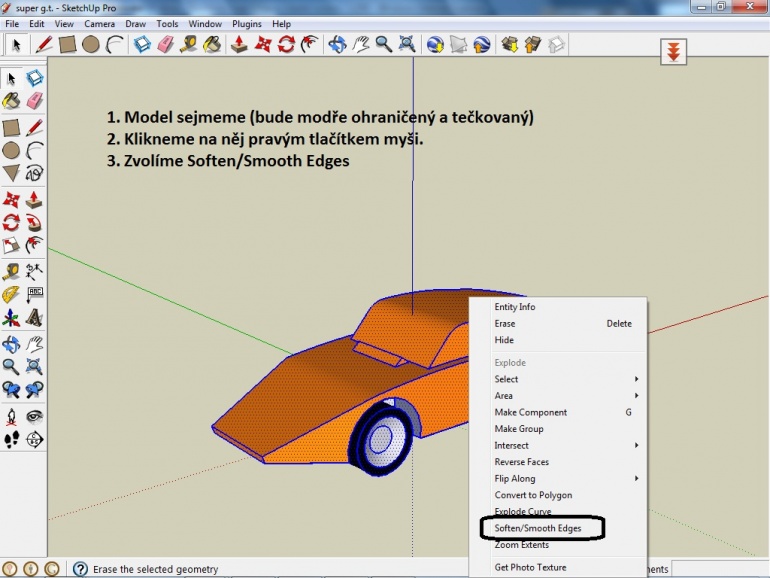Open the Tools menu
The width and height of the screenshot is (770, 578).
click(x=167, y=24)
